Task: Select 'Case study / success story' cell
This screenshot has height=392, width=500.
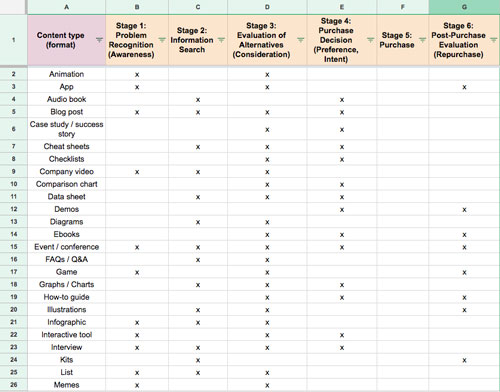Action: click(66, 129)
